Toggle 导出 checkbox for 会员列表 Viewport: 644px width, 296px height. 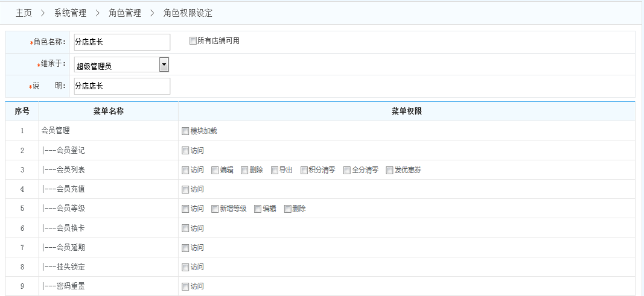point(274,170)
